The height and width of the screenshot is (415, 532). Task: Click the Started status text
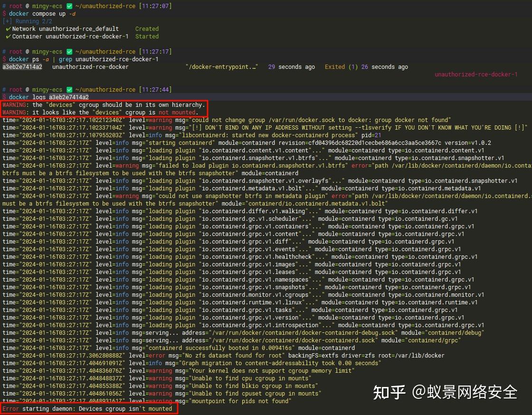147,36
